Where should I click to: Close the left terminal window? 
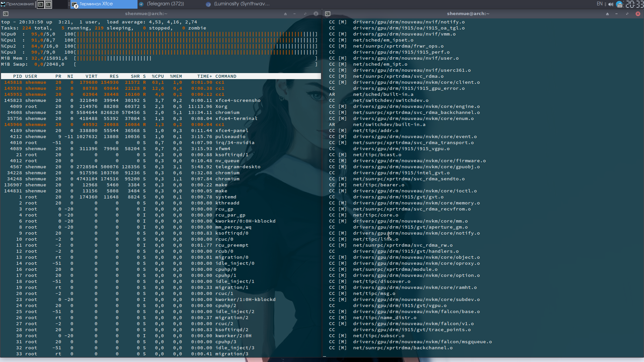(316, 14)
